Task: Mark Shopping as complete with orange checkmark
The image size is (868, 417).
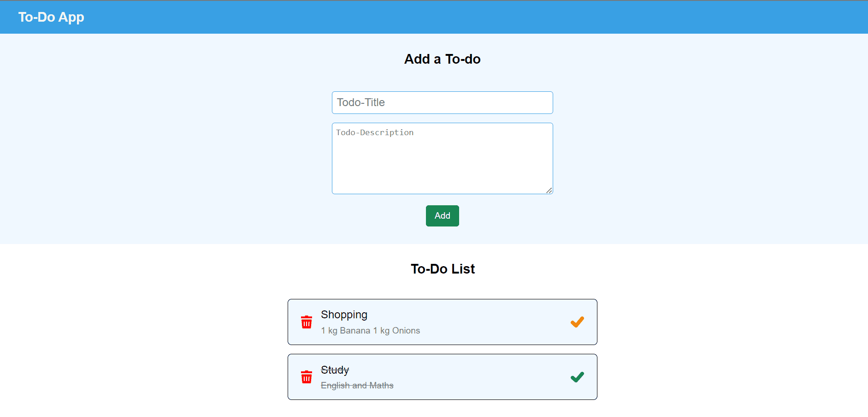Action: click(577, 322)
